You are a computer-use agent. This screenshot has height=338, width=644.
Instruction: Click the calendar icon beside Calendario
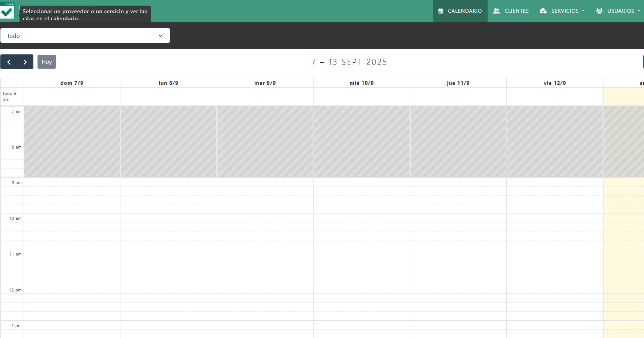click(441, 11)
